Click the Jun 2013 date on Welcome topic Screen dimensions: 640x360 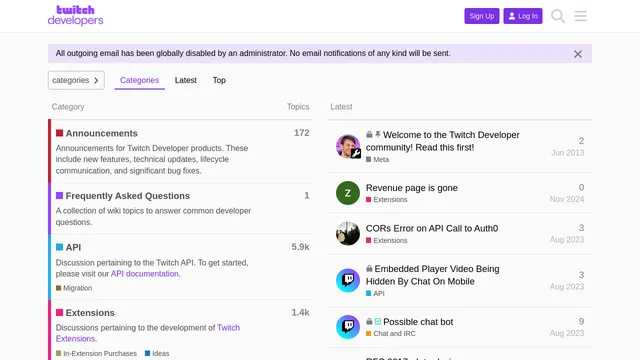(x=567, y=153)
